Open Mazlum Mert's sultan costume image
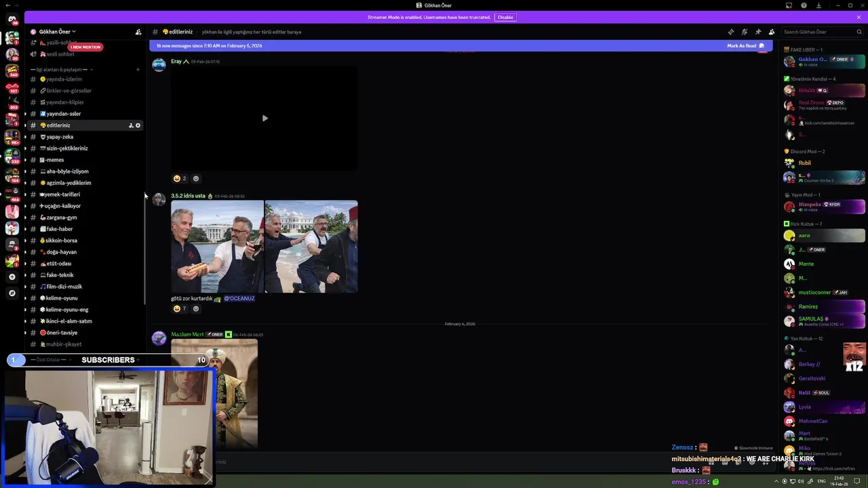 coord(214,394)
